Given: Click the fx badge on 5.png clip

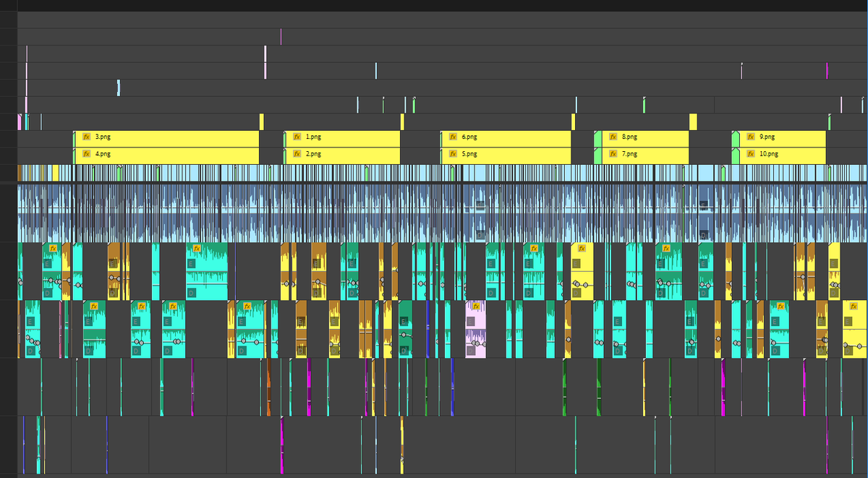Looking at the screenshot, I should click(x=453, y=154).
